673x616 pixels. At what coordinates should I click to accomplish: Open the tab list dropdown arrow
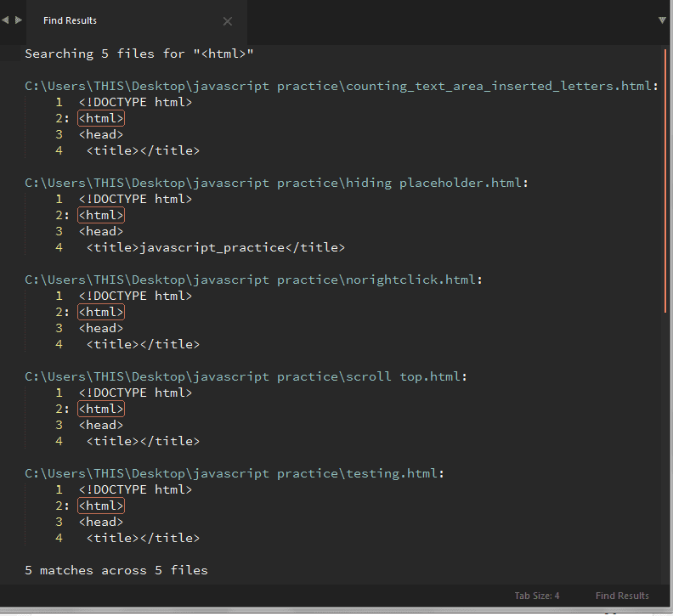pyautogui.click(x=662, y=20)
